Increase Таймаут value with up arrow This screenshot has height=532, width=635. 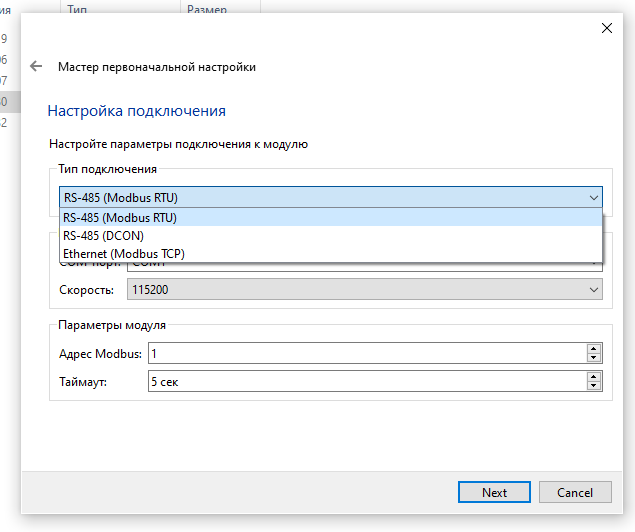click(x=593, y=377)
